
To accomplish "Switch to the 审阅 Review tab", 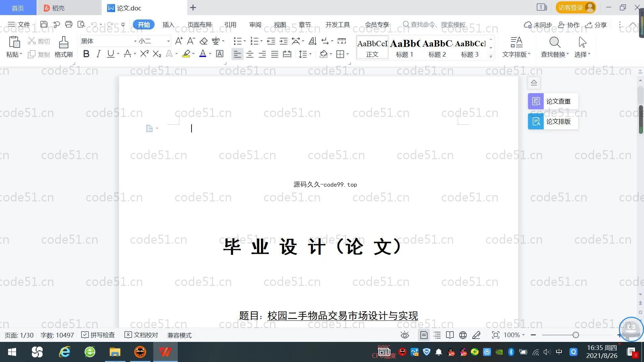I will click(255, 24).
